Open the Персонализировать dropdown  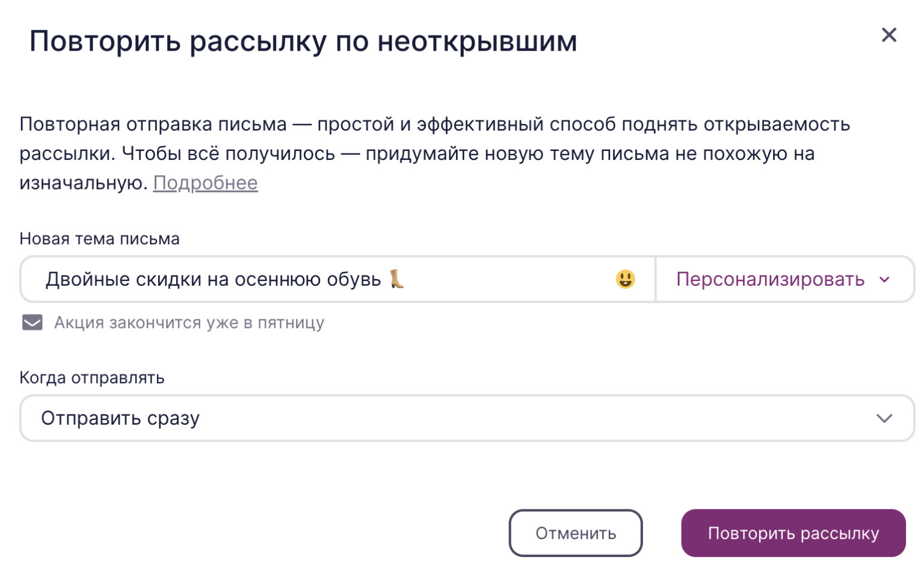click(x=771, y=280)
